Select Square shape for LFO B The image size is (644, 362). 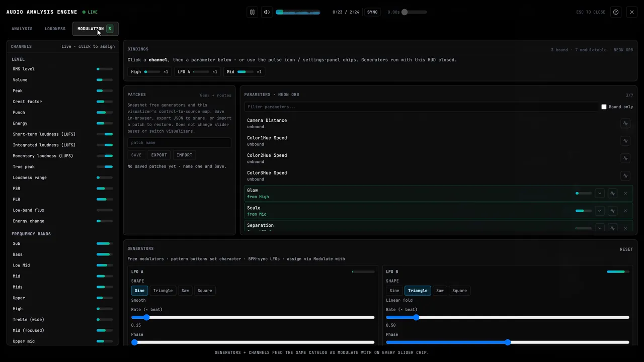tap(459, 291)
